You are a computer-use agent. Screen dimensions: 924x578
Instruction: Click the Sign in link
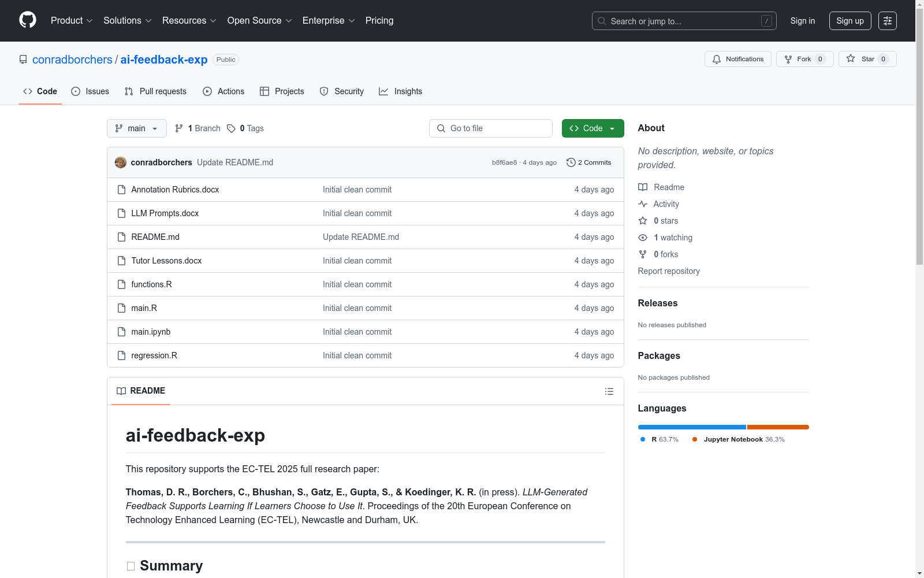click(x=803, y=21)
